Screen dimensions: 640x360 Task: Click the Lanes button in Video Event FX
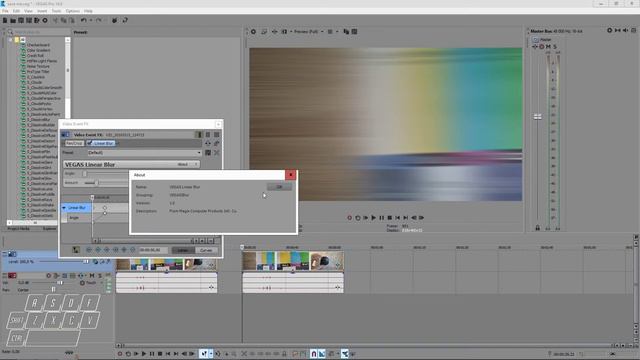[x=182, y=250]
